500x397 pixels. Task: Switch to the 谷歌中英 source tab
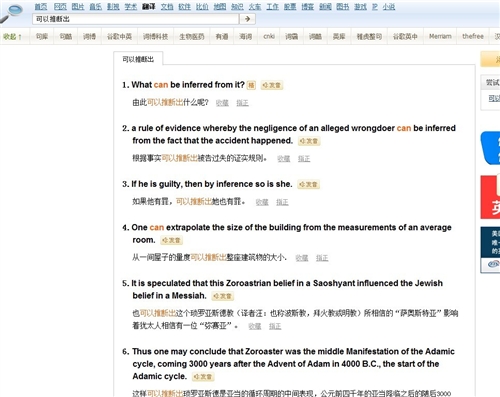[x=119, y=37]
